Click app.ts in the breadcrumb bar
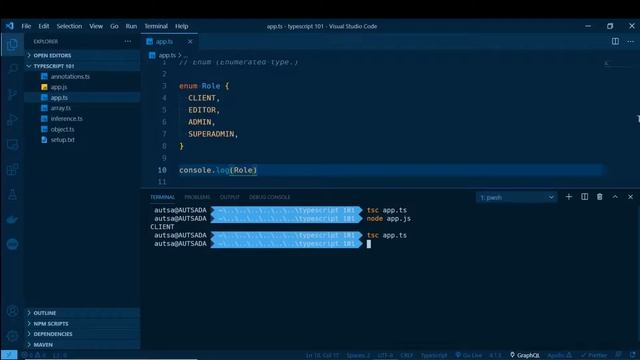Screen dimensions: 640x360 pos(167,55)
